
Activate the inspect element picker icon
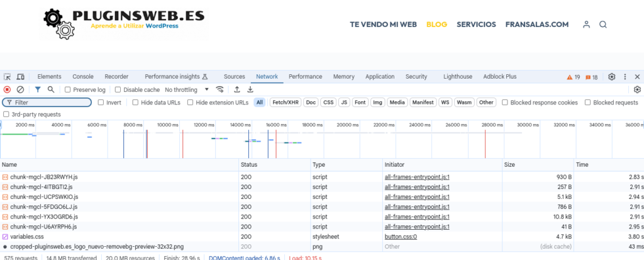coord(8,77)
